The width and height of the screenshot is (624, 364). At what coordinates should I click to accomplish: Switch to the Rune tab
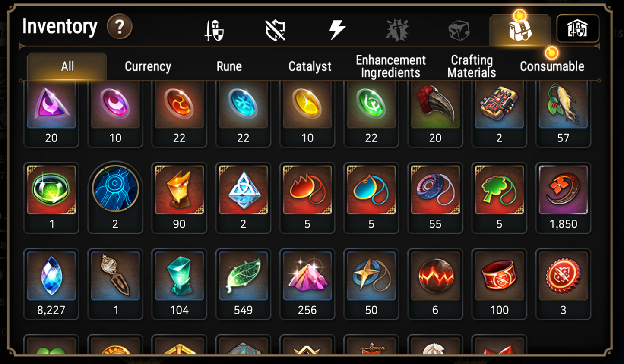click(x=229, y=66)
